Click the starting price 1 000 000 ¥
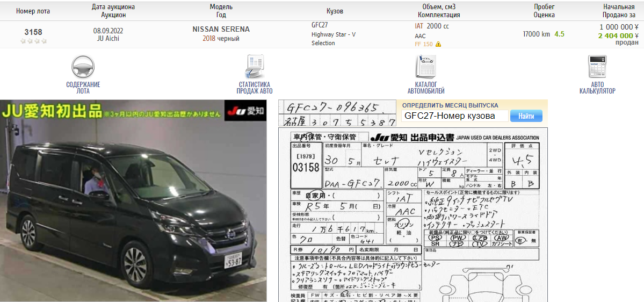 619,27
